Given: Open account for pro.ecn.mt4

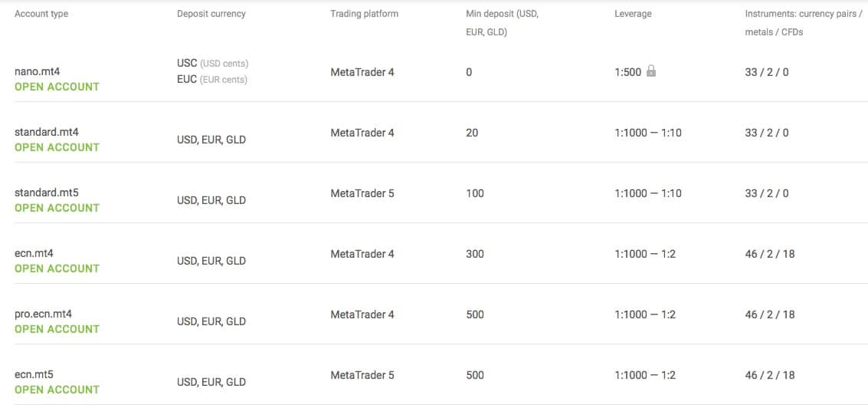Looking at the screenshot, I should click(x=57, y=329).
